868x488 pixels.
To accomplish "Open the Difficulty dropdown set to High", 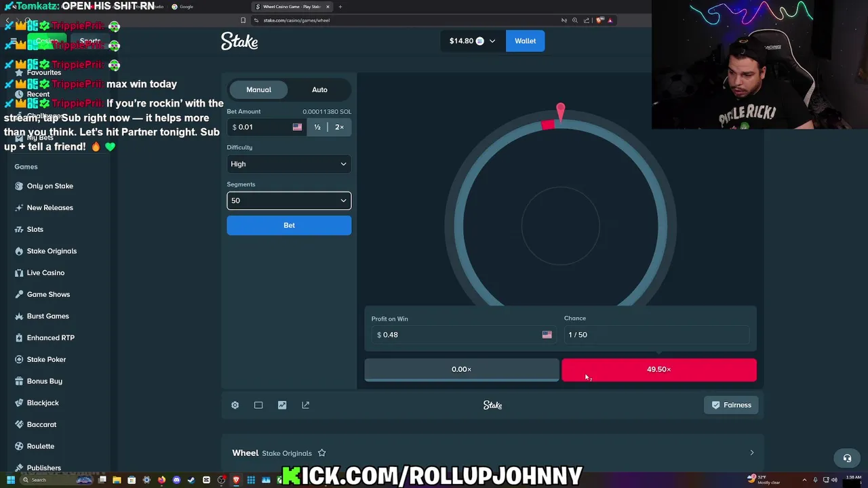I will tap(289, 164).
